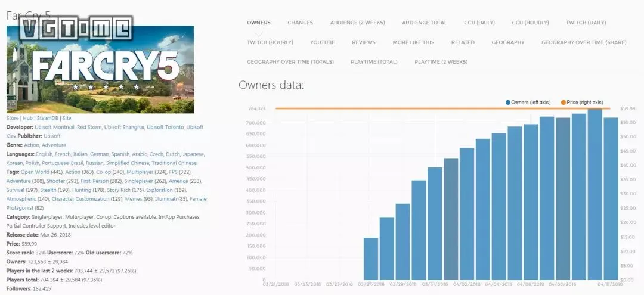The image size is (644, 295).
Task: Click the orange price line
Action: [x=442, y=108]
